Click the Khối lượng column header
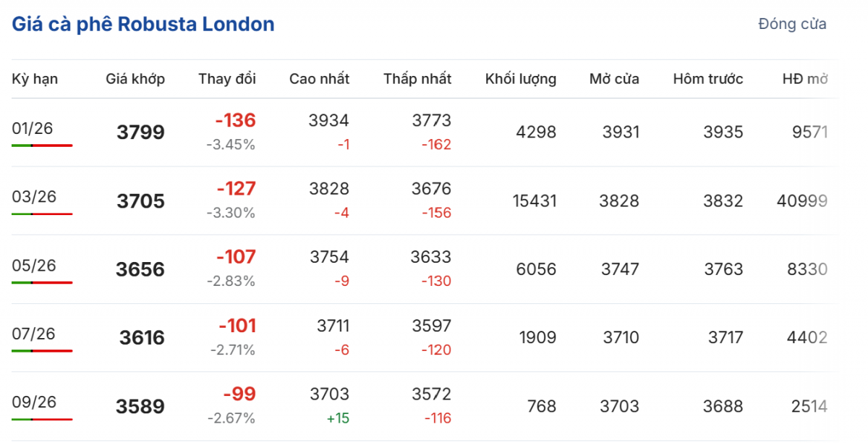The image size is (868, 443). point(521,79)
